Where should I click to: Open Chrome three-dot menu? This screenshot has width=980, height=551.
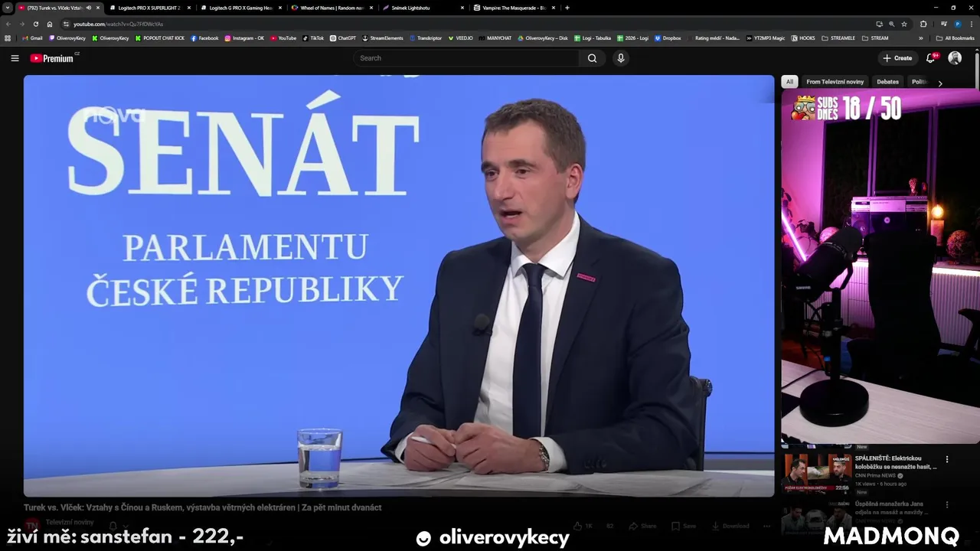(972, 24)
